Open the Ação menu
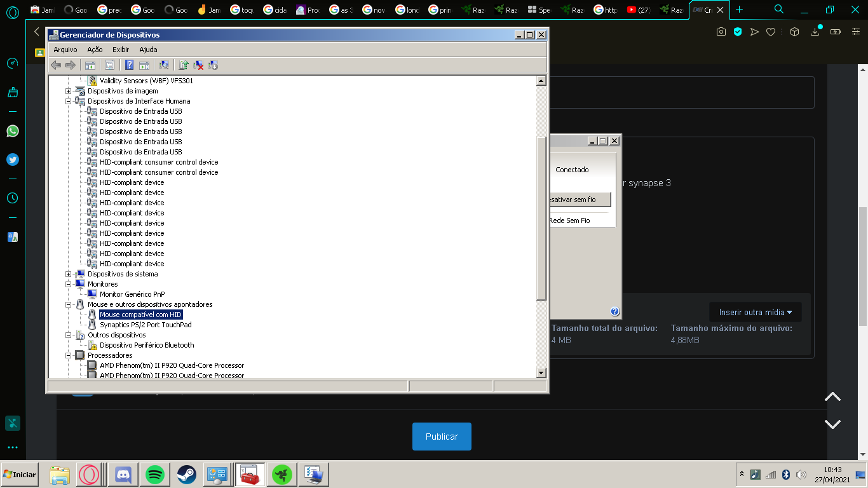 coord(95,50)
